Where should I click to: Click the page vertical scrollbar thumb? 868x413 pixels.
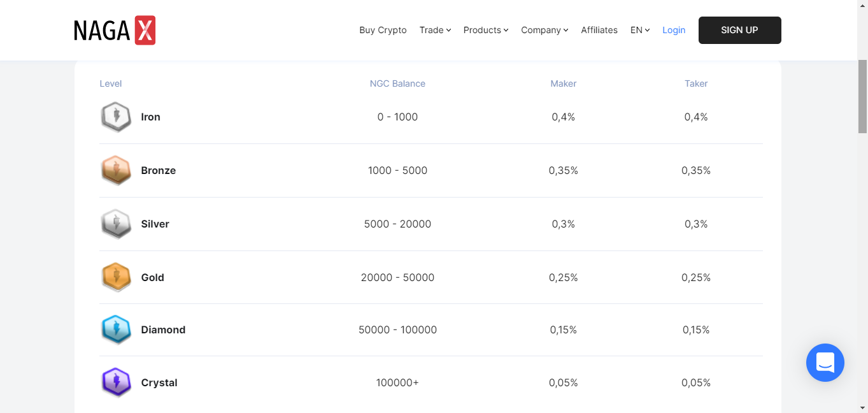tap(862, 96)
